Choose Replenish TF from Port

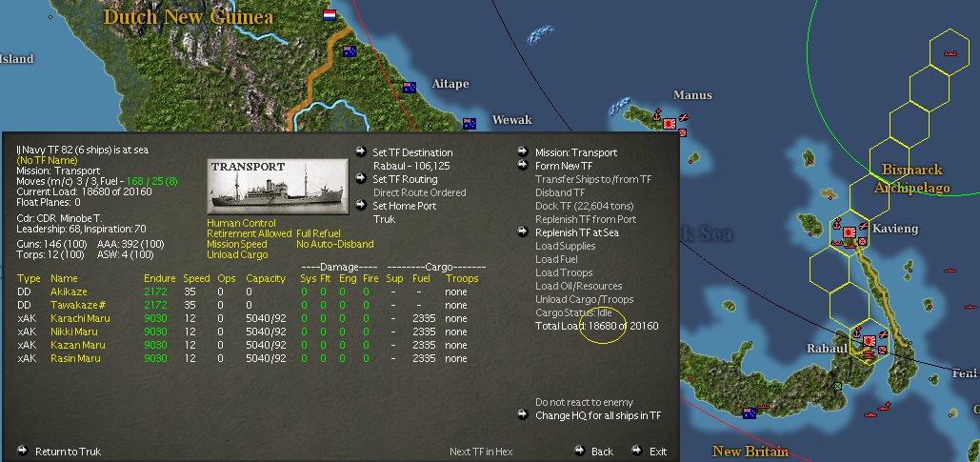click(586, 219)
